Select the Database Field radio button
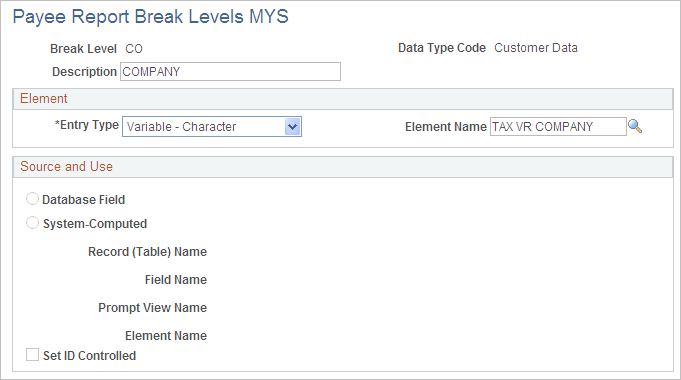 click(32, 199)
